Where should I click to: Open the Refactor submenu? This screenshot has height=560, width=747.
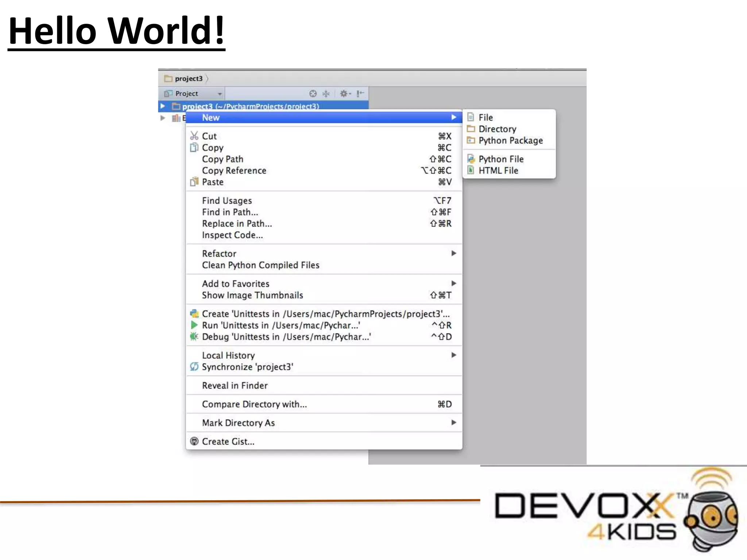(219, 254)
